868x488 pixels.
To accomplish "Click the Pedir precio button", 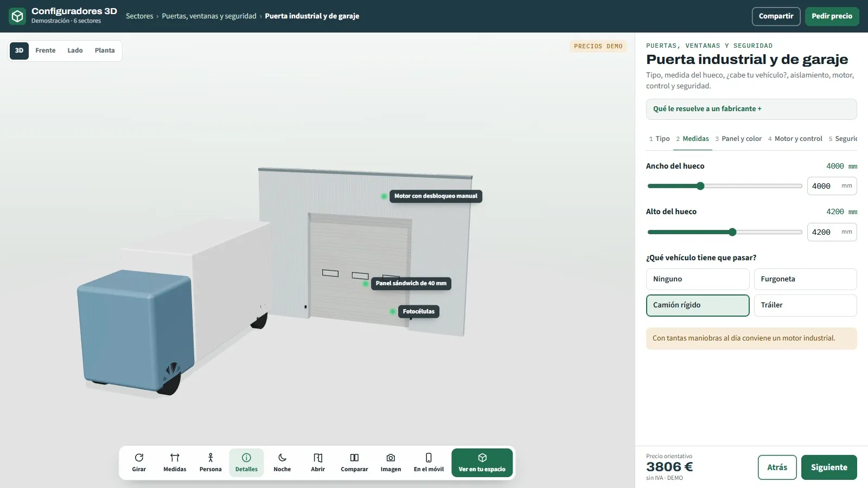I will click(x=832, y=16).
